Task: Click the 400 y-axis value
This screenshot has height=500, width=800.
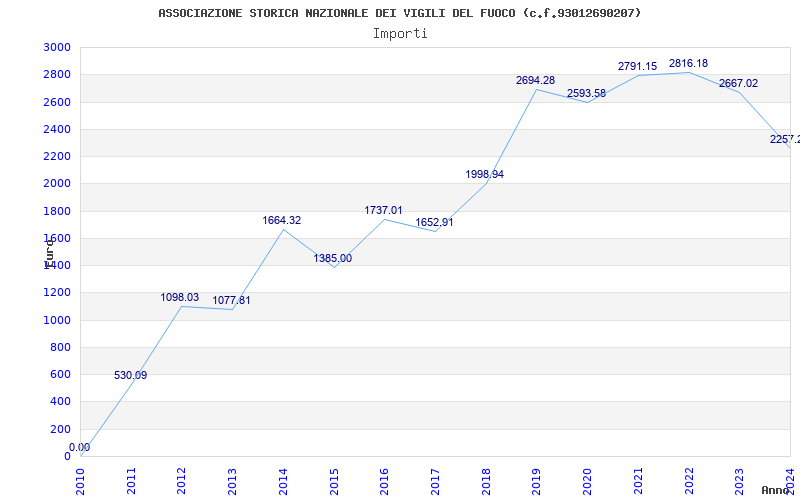Action: 60,402
